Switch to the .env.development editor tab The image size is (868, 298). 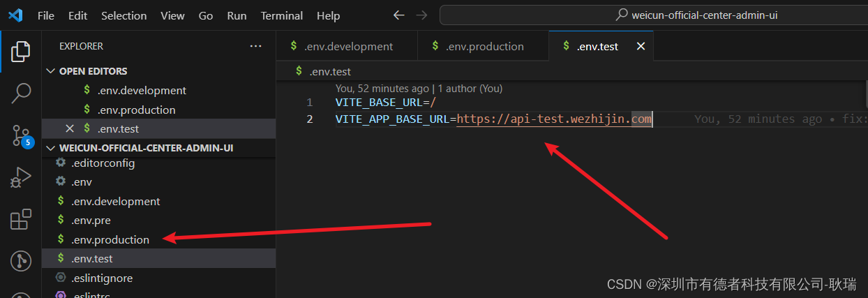coord(347,47)
